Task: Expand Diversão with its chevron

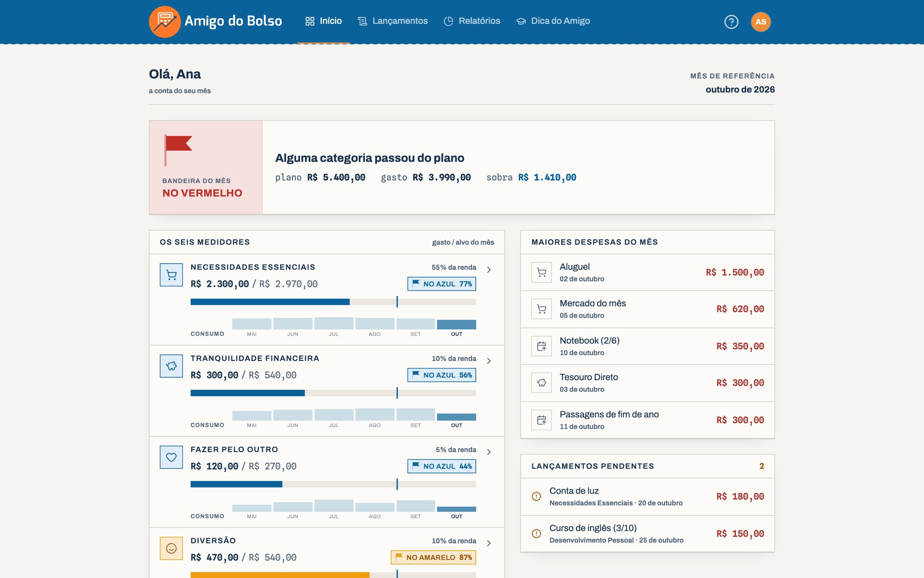Action: (489, 543)
